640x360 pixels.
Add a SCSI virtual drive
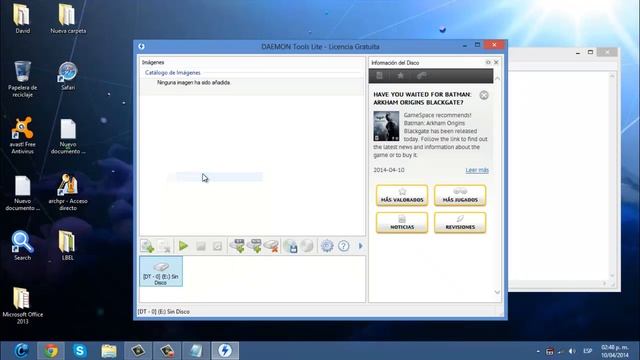click(x=254, y=246)
